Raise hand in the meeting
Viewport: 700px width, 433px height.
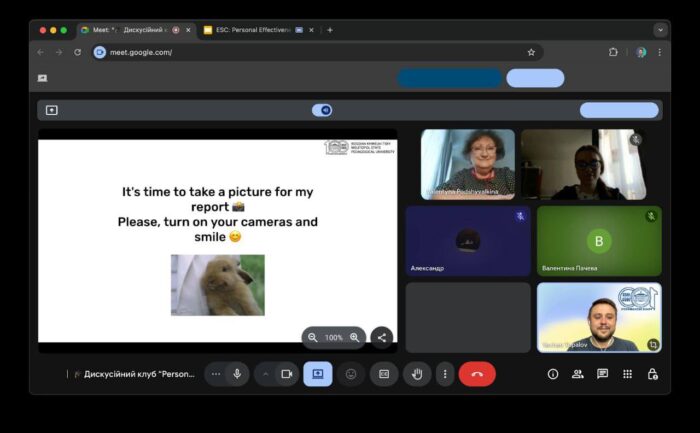point(417,374)
